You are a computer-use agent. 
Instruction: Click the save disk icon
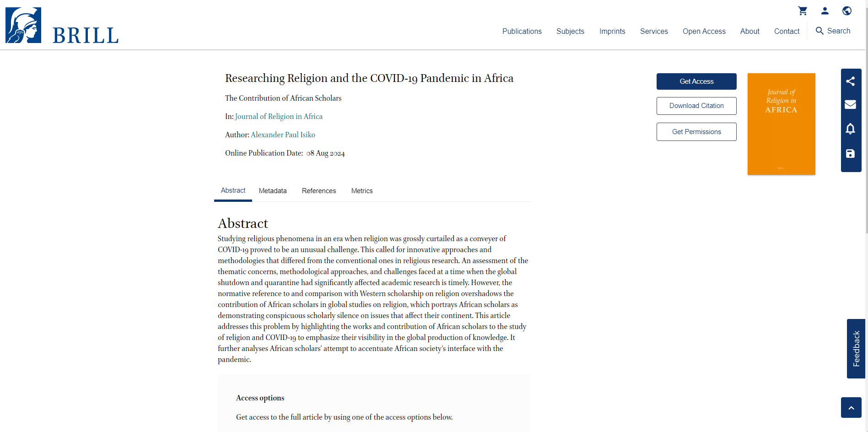click(851, 154)
